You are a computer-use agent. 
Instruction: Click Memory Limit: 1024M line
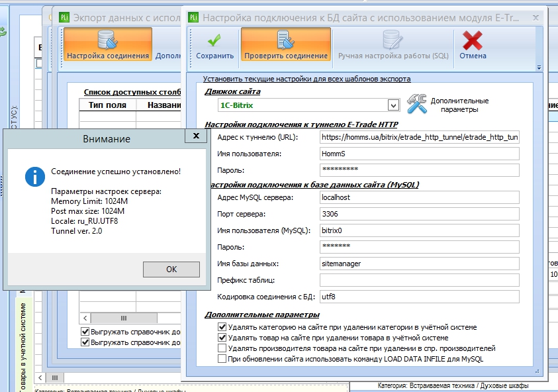(x=89, y=201)
